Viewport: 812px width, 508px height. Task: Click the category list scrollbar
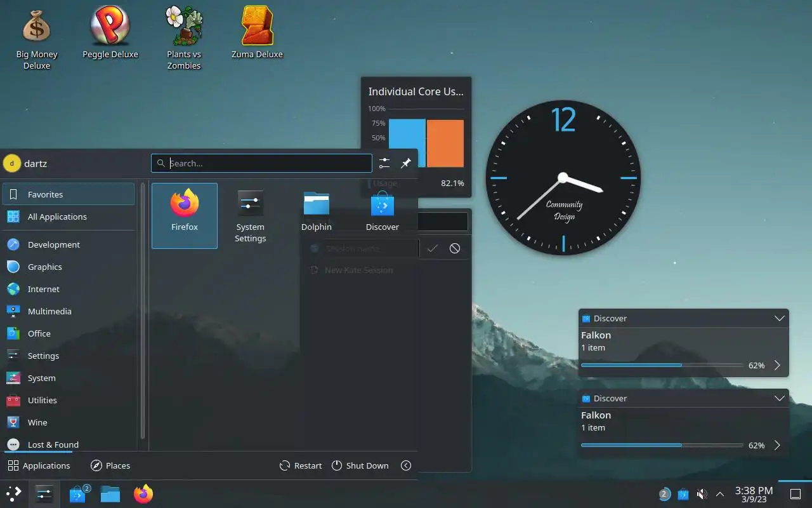(x=143, y=311)
